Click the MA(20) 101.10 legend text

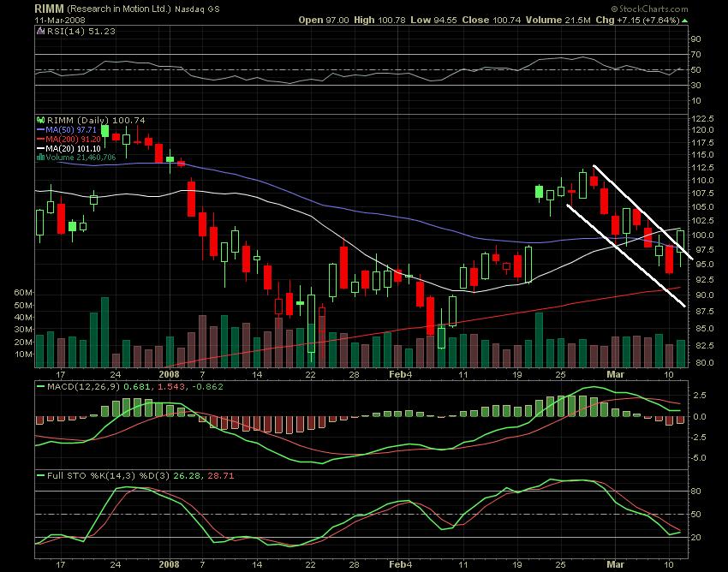pyautogui.click(x=73, y=149)
